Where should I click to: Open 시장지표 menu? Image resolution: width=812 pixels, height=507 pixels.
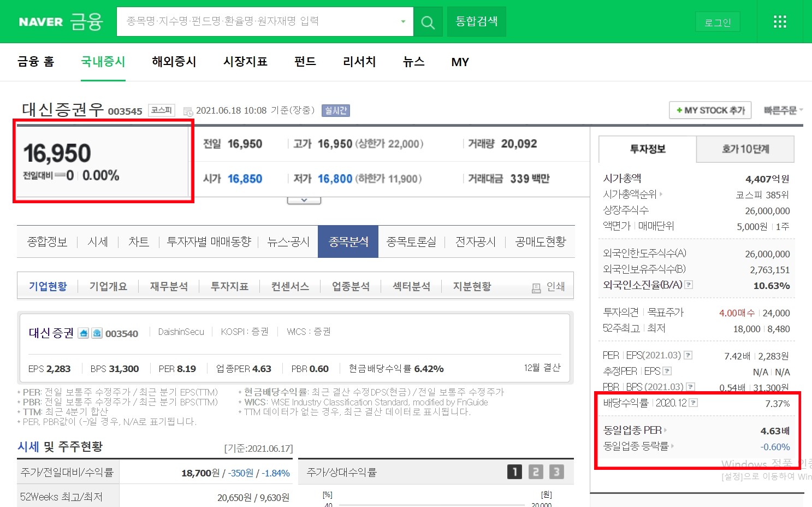pyautogui.click(x=245, y=62)
